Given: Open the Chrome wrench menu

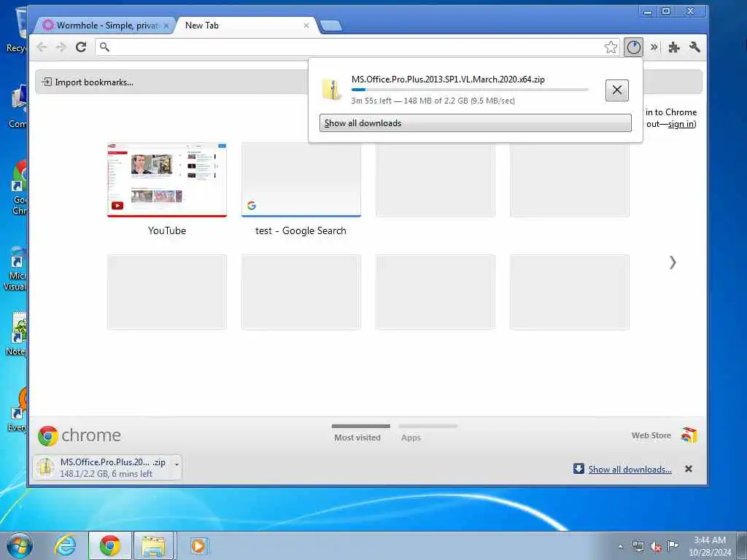Looking at the screenshot, I should click(x=694, y=47).
